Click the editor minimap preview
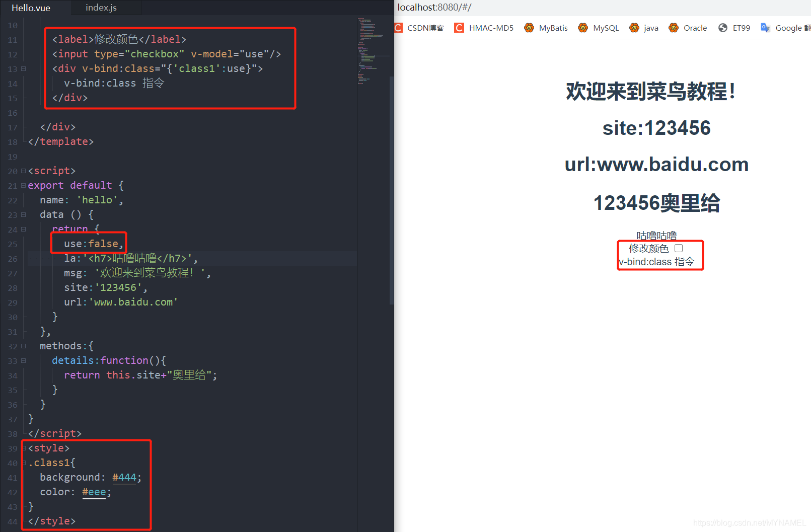Image resolution: width=811 pixels, height=532 pixels. pos(373,50)
